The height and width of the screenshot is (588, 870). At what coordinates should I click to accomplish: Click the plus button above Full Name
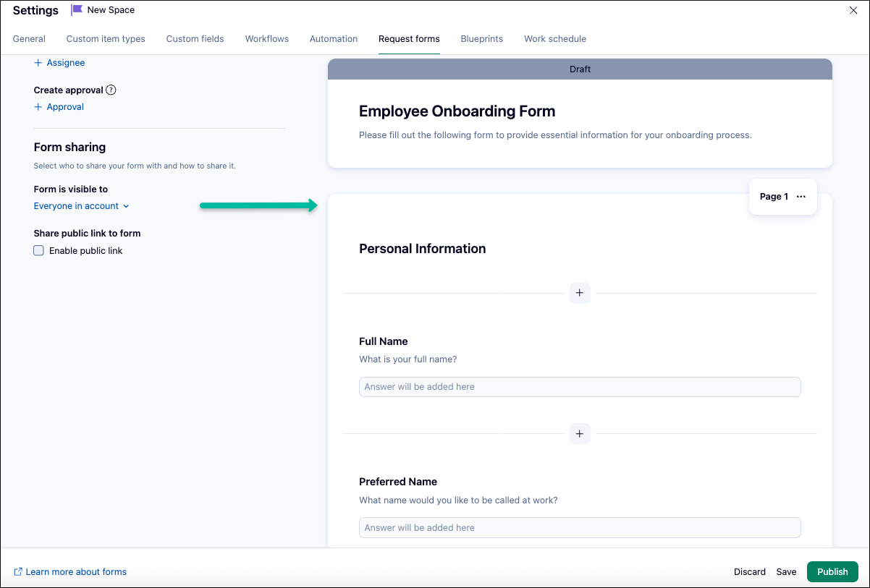[579, 293]
